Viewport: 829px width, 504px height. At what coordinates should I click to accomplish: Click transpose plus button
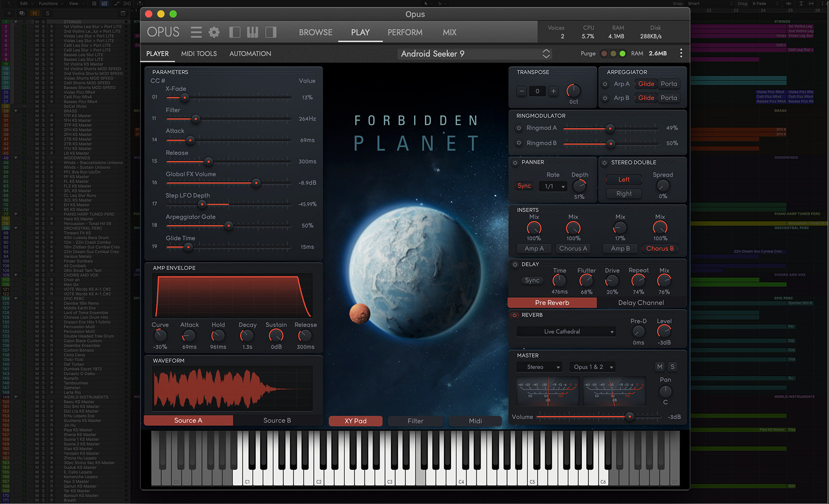553,91
